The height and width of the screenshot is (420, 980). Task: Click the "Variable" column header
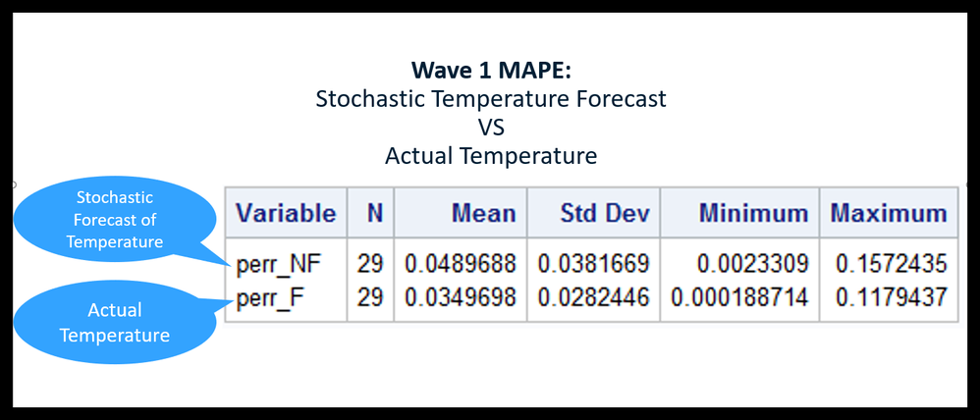(x=286, y=213)
